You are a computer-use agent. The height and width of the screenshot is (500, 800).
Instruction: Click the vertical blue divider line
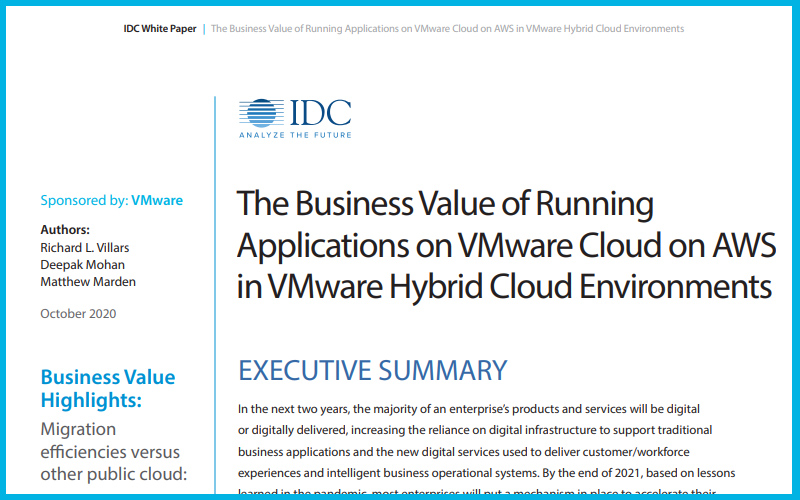(215, 300)
